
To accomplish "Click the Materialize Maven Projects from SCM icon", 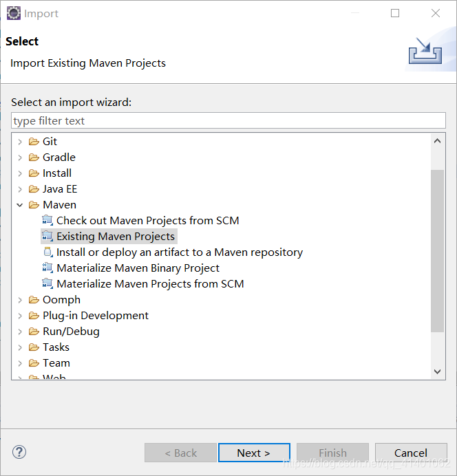I will coord(47,283).
